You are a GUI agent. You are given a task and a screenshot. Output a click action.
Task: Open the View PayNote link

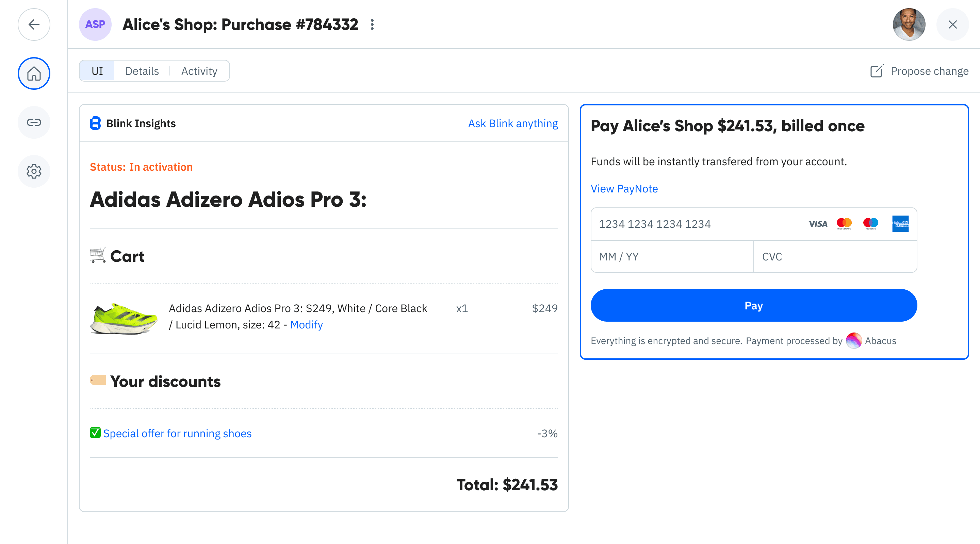tap(624, 189)
